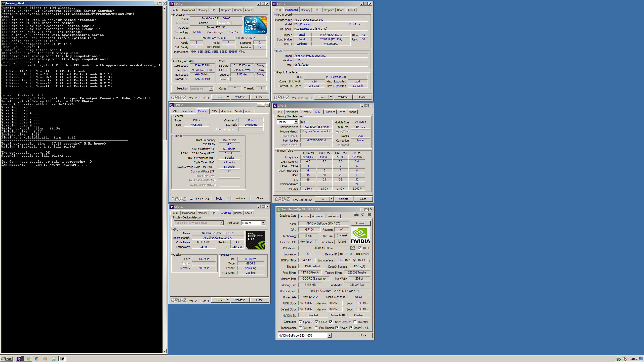
Task: Open the Validation tab in GPU-Z
Action: [x=333, y=216]
